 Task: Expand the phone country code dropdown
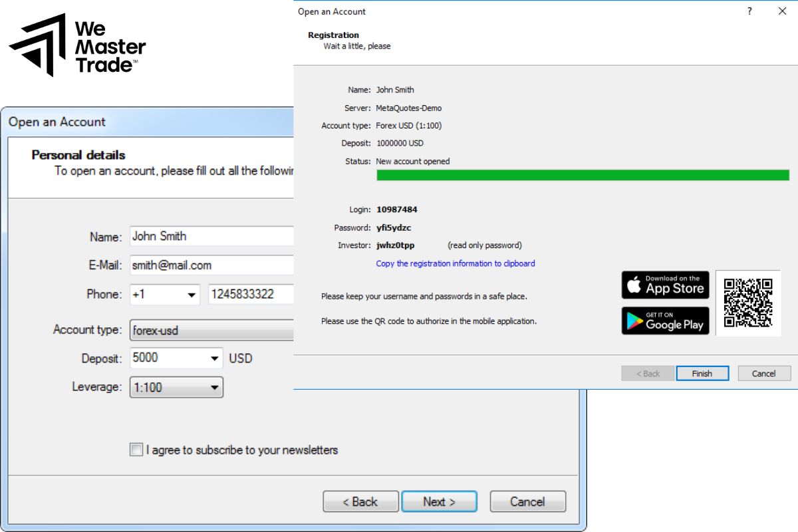click(x=192, y=295)
